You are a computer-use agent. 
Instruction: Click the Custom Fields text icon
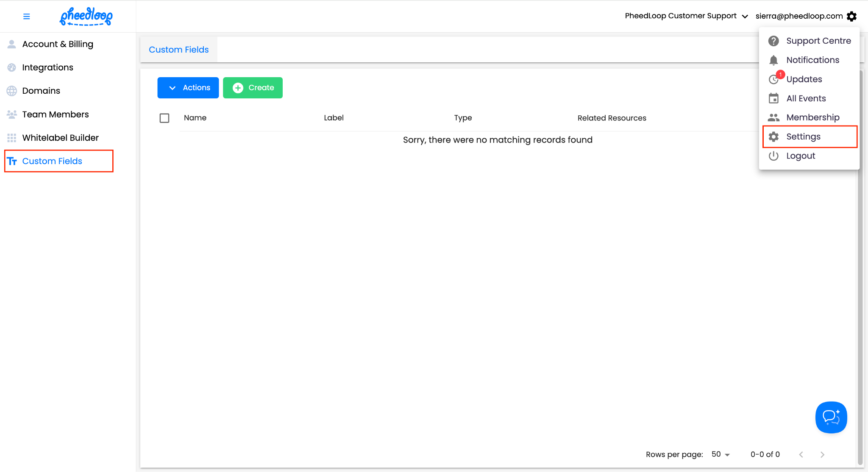12,161
